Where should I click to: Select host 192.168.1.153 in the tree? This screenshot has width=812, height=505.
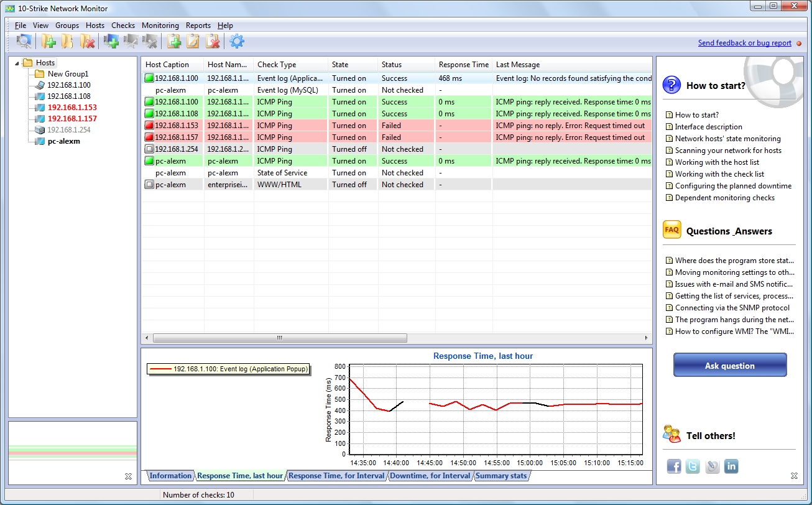[x=72, y=108]
